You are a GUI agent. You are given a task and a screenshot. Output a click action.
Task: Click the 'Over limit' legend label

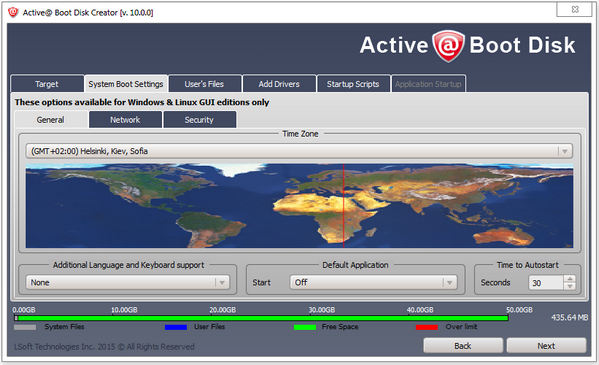pyautogui.click(x=461, y=327)
